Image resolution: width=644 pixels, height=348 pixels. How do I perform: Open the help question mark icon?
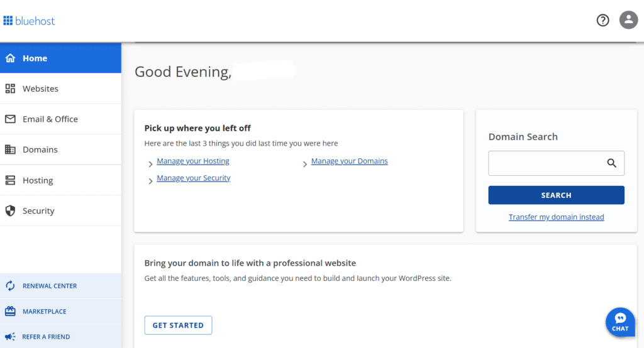(x=602, y=20)
